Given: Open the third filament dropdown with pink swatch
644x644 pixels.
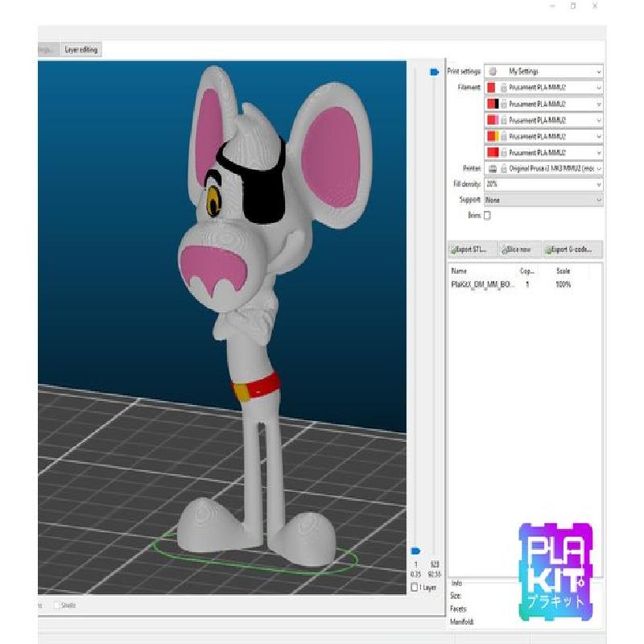Looking at the screenshot, I should click(543, 120).
